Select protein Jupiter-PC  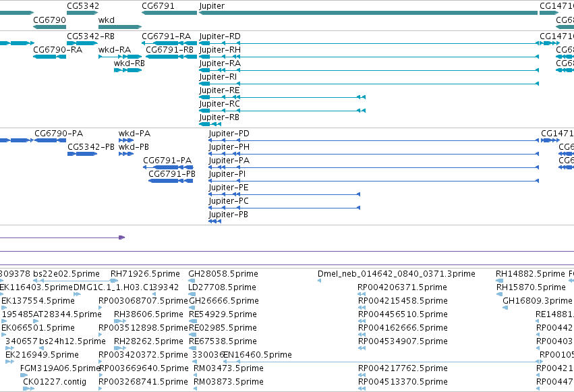(284, 208)
